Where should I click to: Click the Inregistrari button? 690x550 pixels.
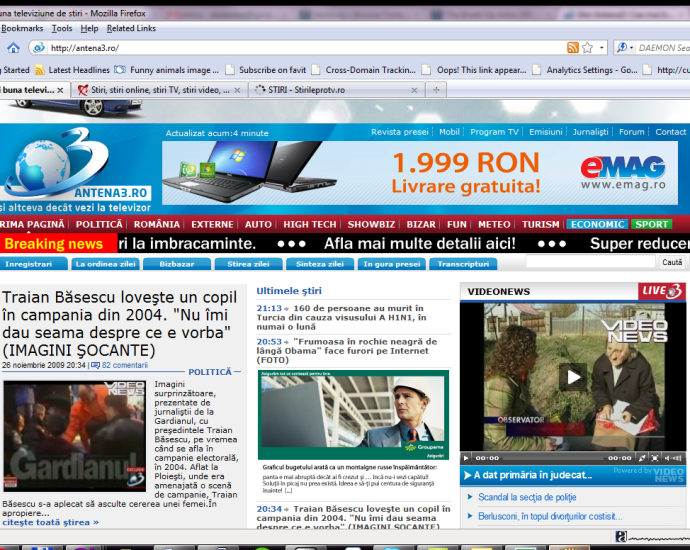tap(32, 264)
